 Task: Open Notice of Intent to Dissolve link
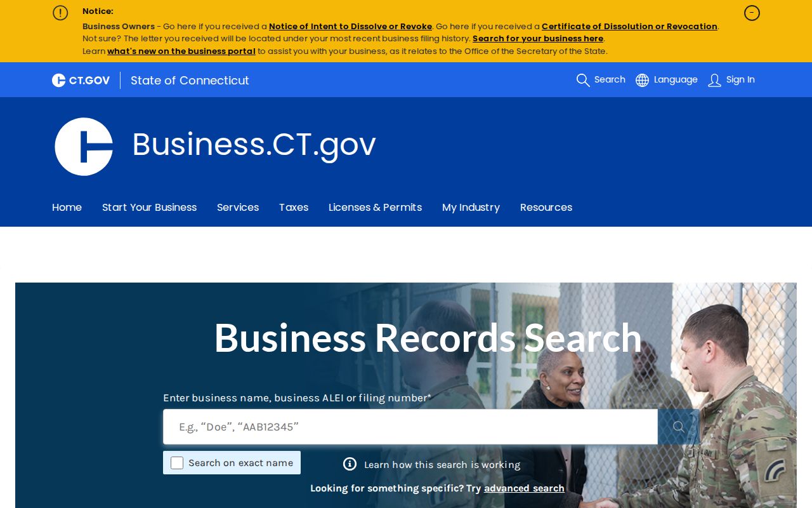pyautogui.click(x=350, y=27)
